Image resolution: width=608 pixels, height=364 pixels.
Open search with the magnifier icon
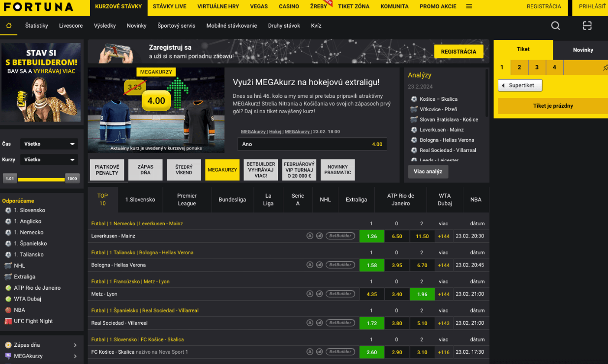click(555, 26)
